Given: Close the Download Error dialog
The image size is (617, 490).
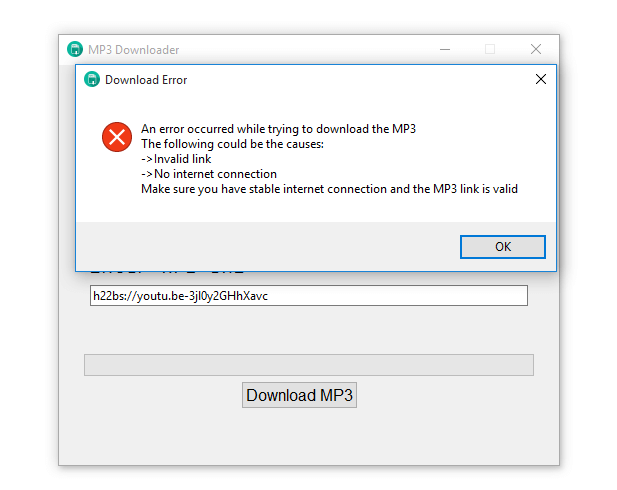Looking at the screenshot, I should click(x=541, y=79).
